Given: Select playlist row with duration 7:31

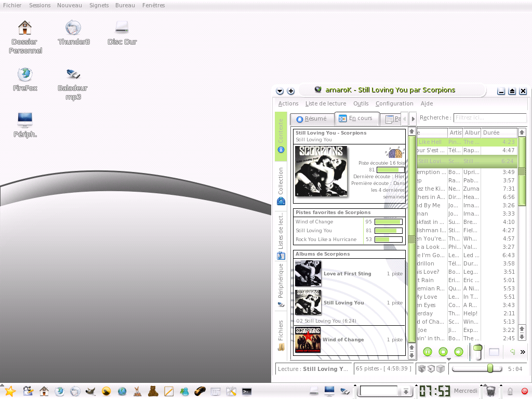Looking at the screenshot, I should click(467, 189).
